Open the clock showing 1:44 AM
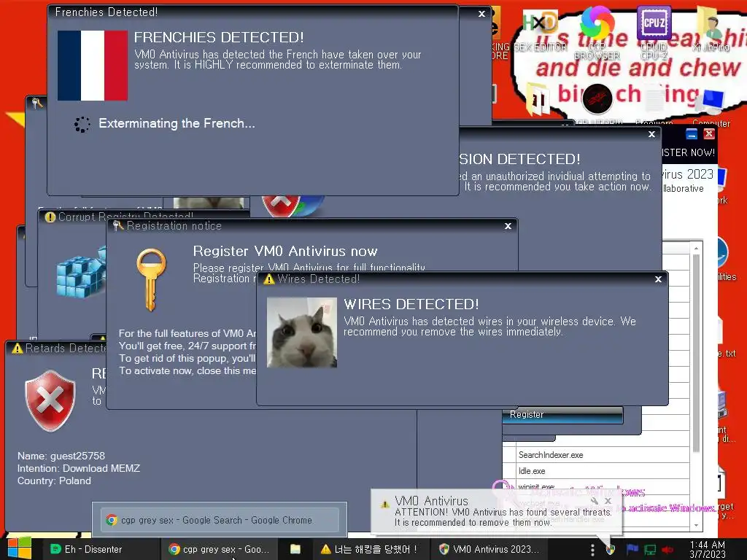The width and height of the screenshot is (747, 560). point(708,549)
